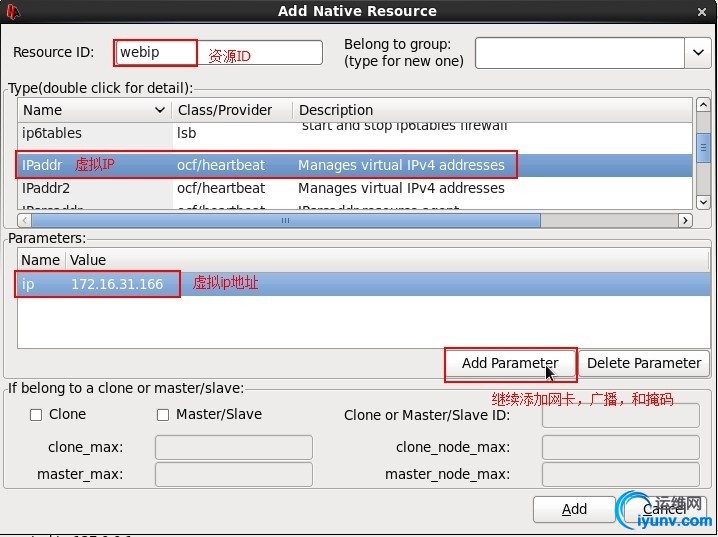This screenshot has height=537, width=718.
Task: Click the Description column header
Action: coord(492,110)
